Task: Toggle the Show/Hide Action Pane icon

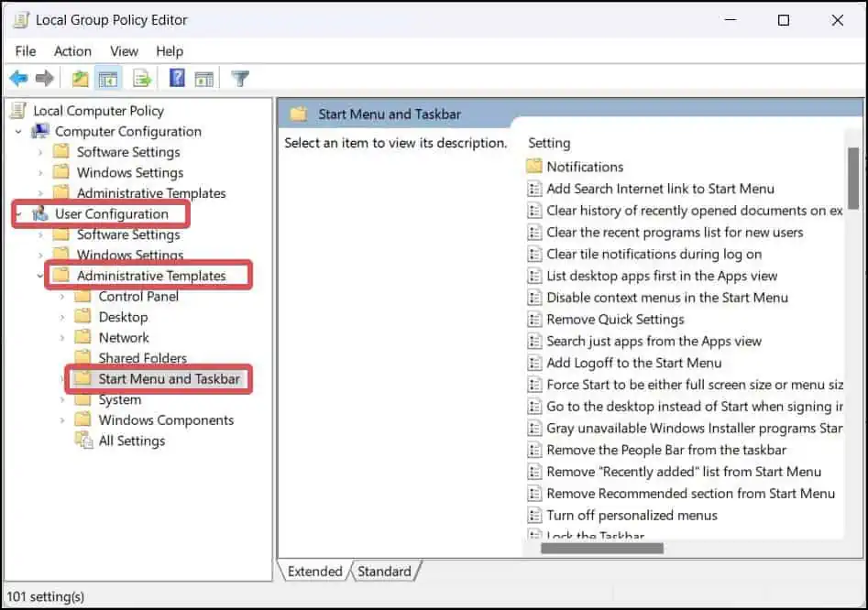Action: [x=203, y=78]
